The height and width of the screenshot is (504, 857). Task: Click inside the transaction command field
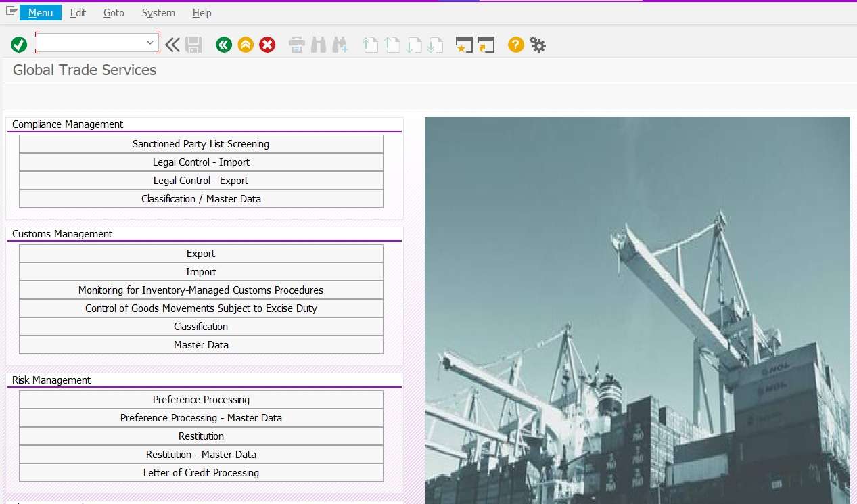91,43
